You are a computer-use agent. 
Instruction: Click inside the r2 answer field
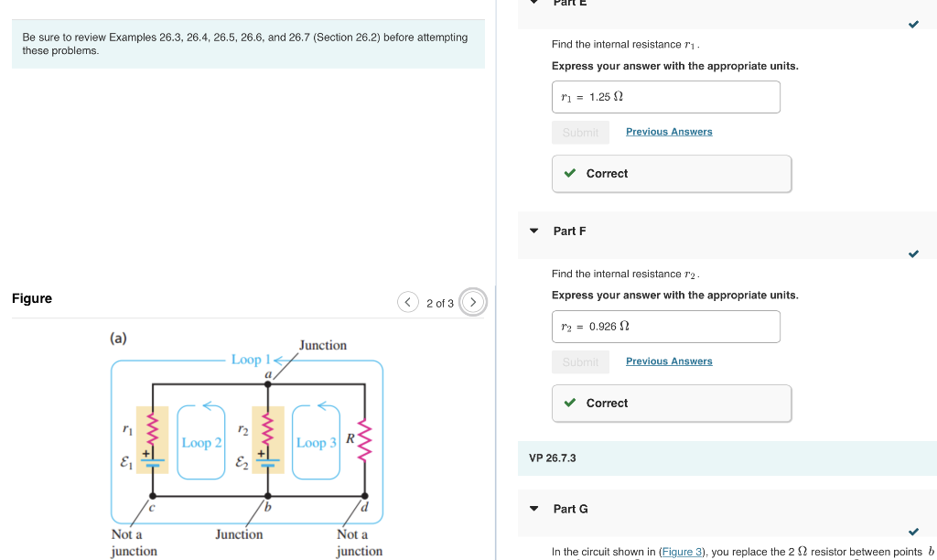(x=665, y=326)
